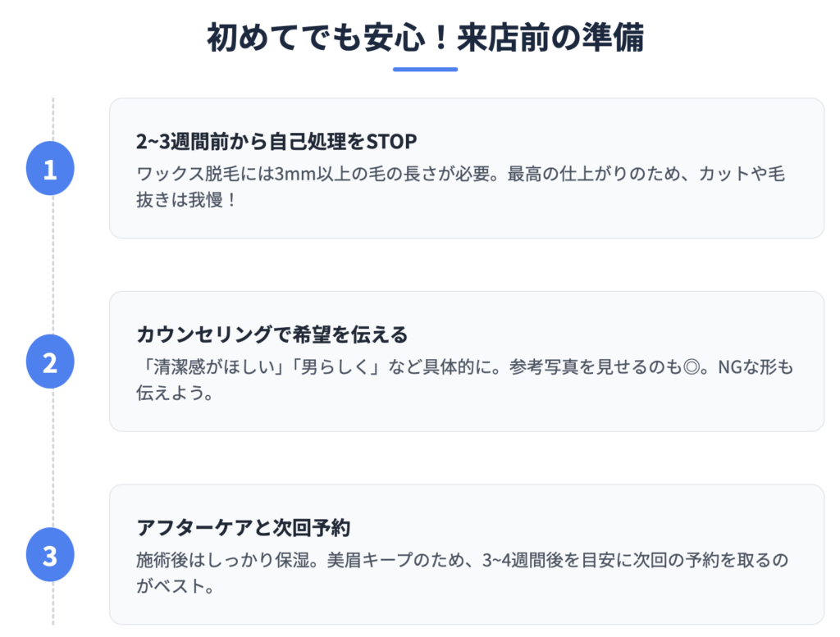Click the text 伝えよう。 in card two
The width and height of the screenshot is (840, 637).
pyautogui.click(x=176, y=394)
